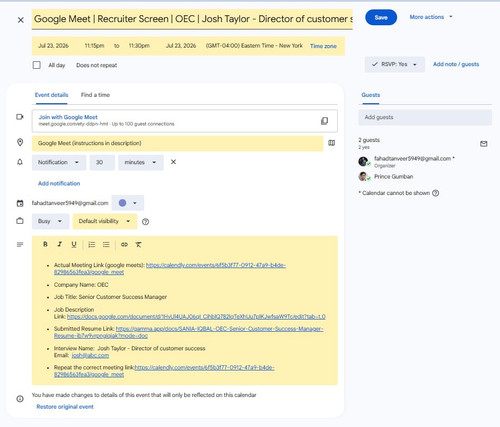Viewport: 500px width, 427px height.
Task: Open the Does not repeat dropdown
Action: coord(96,65)
